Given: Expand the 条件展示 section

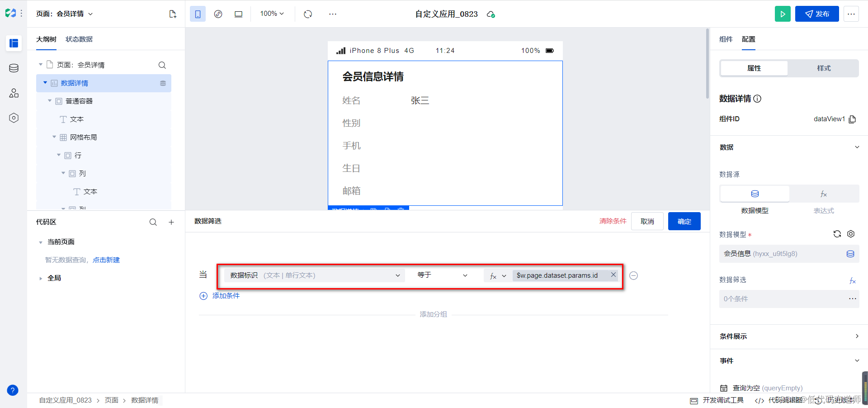Looking at the screenshot, I should (x=857, y=336).
